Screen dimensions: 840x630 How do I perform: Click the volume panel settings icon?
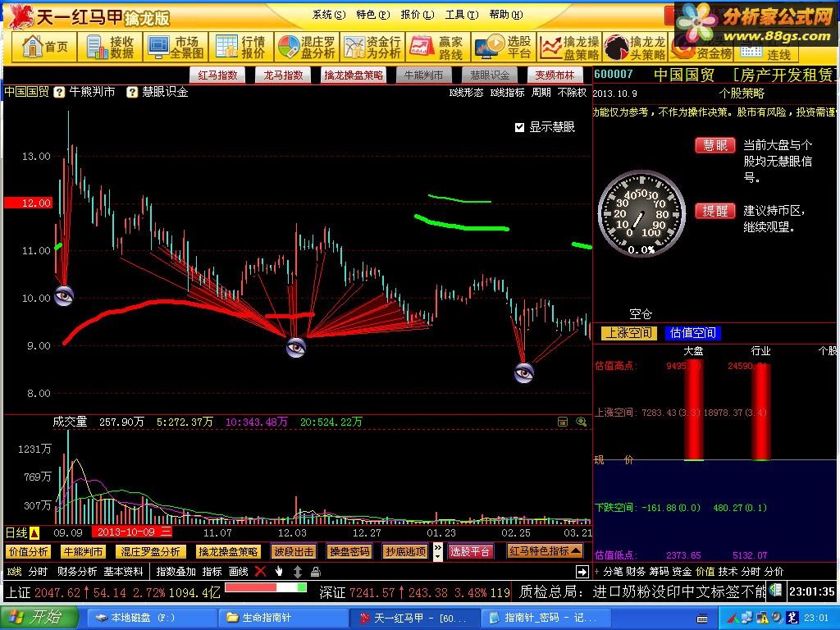[x=563, y=422]
